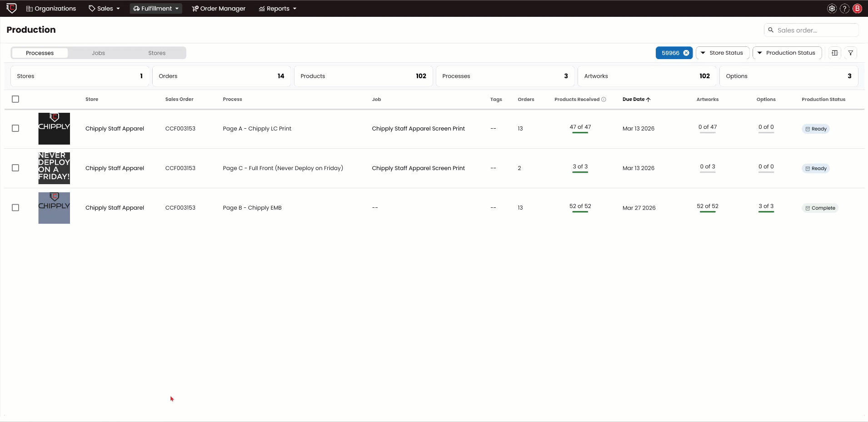
Task: Click the search magnifier in sales order field
Action: [x=772, y=30]
